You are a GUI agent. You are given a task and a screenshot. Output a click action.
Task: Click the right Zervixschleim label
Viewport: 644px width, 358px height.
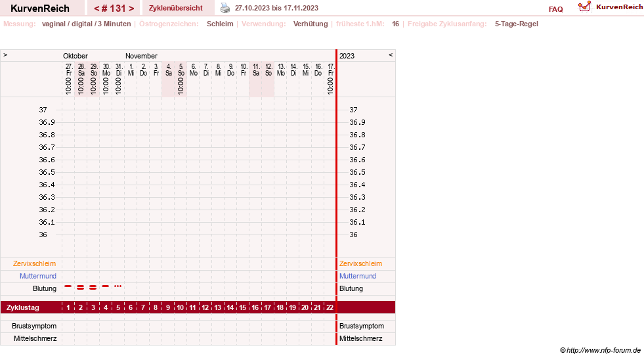(x=360, y=263)
